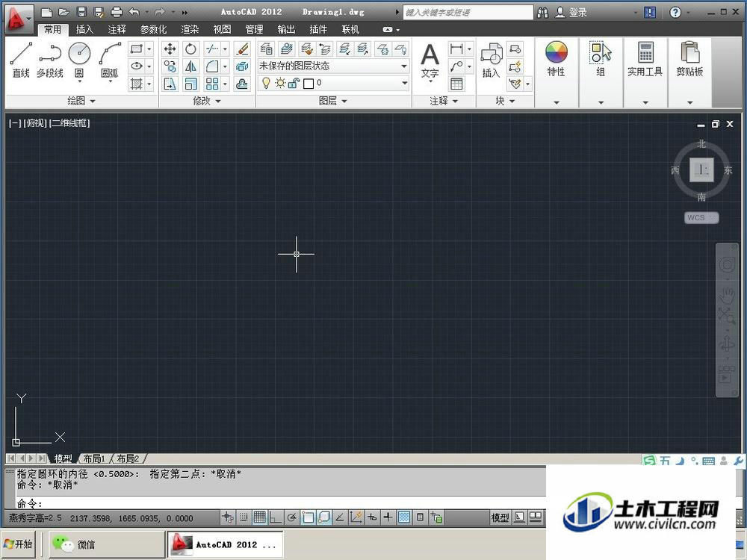
Task: Toggle object snap in status bar
Action: (308, 517)
